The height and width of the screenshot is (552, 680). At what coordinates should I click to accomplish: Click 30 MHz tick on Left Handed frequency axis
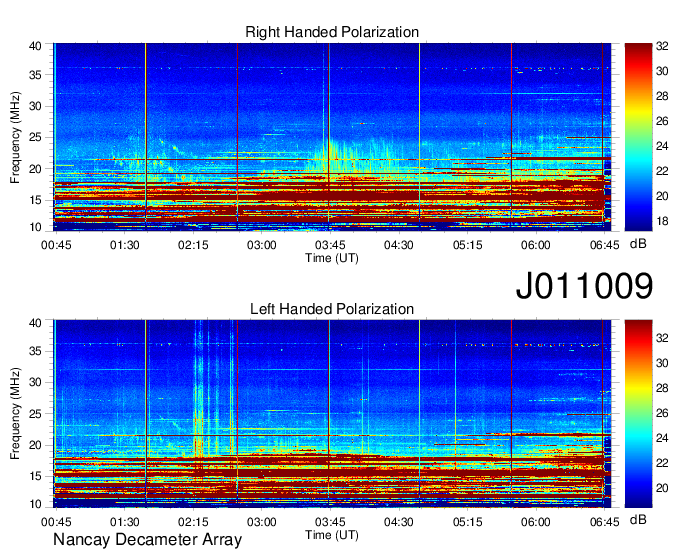click(x=35, y=382)
